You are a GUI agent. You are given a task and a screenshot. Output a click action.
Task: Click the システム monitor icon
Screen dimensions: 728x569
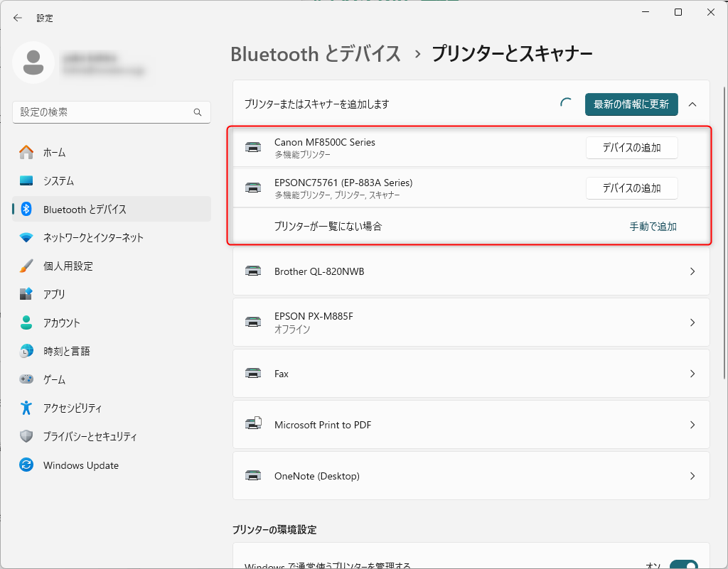pos(26,180)
